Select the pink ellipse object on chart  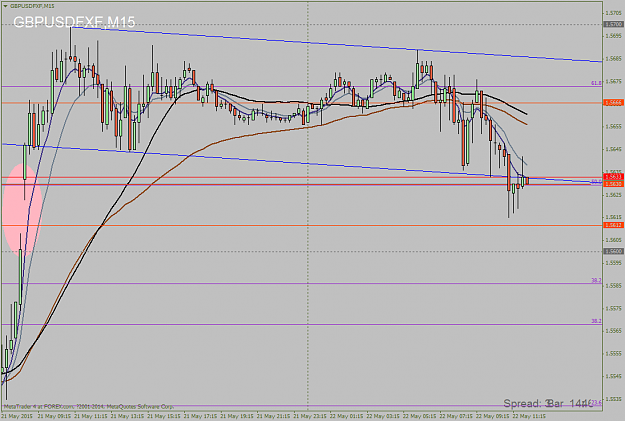22,209
